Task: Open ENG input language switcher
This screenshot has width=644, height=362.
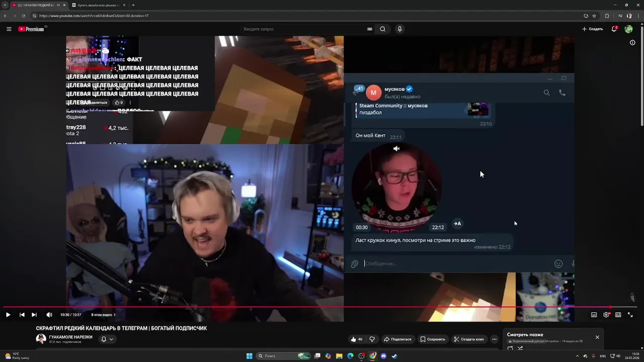Action: 603,356
